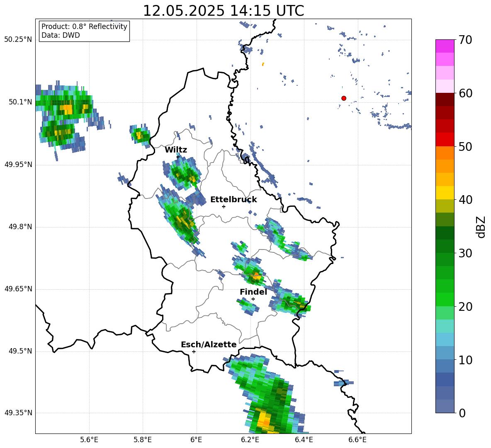Select the Ettelbruck station label
Viewport: 491px width, 448px height.
tap(233, 200)
